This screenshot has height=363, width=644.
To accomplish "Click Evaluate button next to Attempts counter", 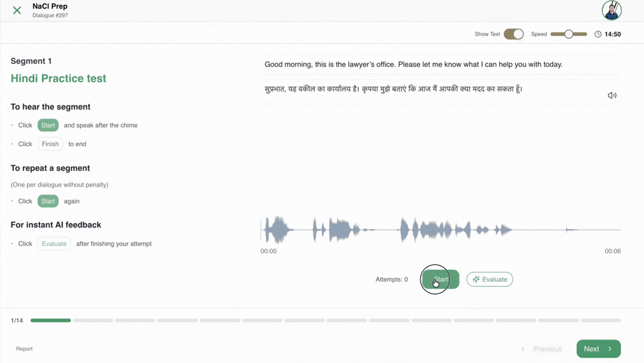I will [489, 280].
